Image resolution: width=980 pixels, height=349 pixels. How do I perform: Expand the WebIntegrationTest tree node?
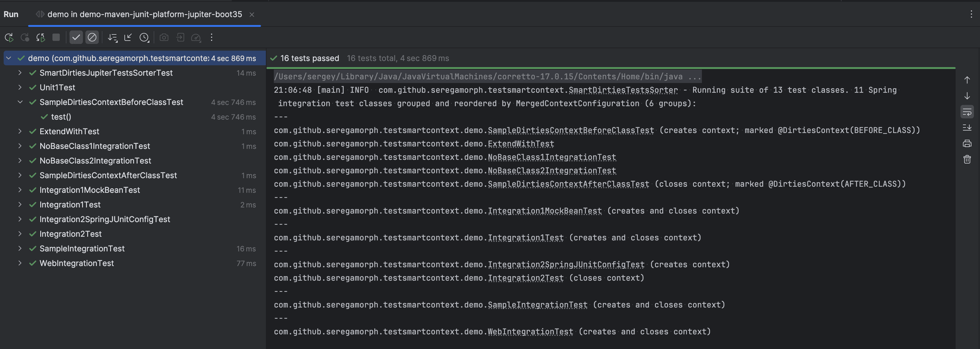tap(20, 263)
